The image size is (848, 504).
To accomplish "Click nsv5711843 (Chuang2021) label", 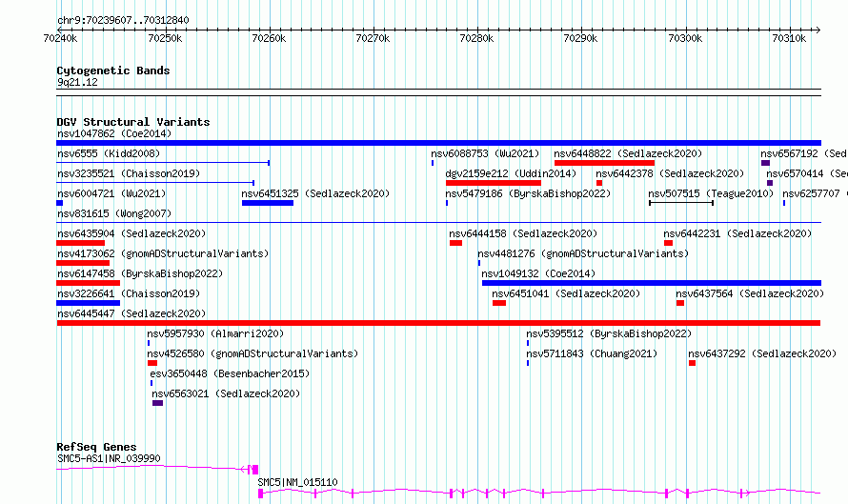I will [x=592, y=353].
